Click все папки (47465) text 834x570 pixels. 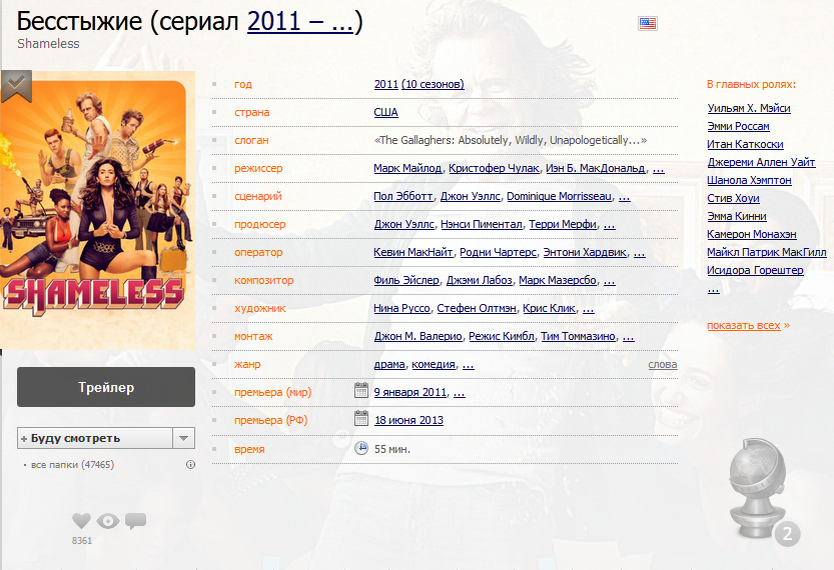pyautogui.click(x=72, y=464)
